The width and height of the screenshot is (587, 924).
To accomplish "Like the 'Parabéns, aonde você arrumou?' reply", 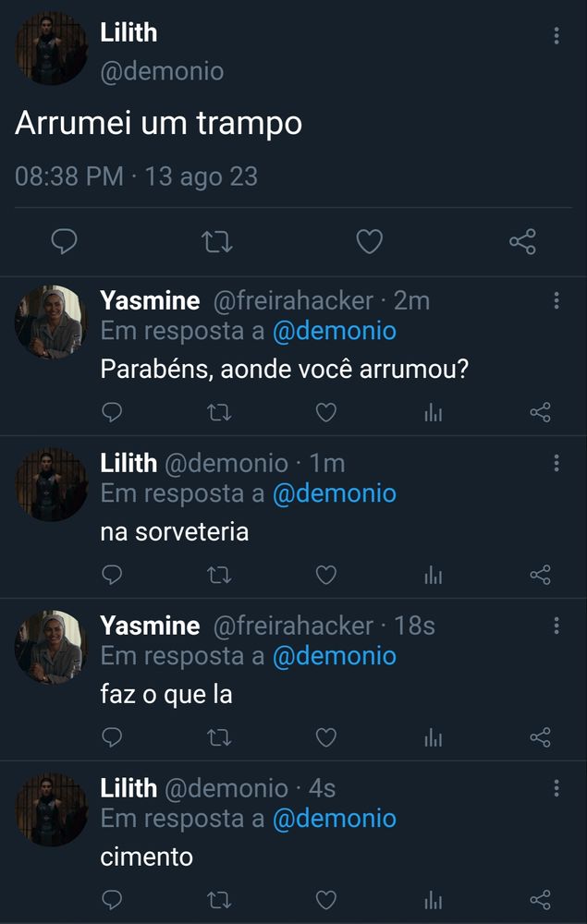I will coord(325,413).
